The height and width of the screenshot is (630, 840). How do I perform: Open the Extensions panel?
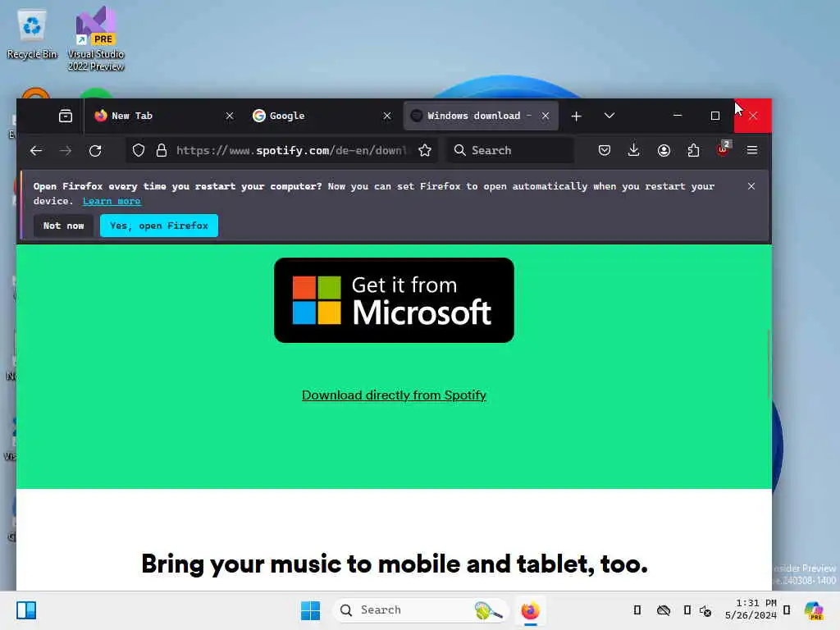pyautogui.click(x=693, y=151)
